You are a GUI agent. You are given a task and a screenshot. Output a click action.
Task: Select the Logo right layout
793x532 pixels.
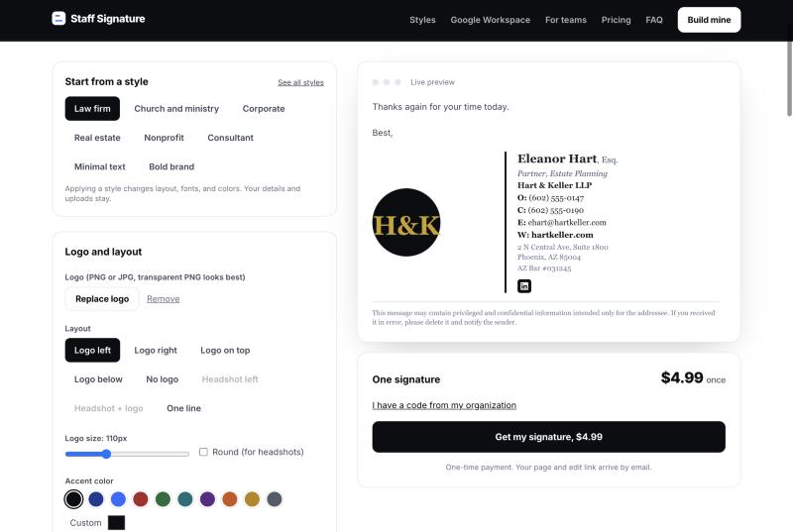pos(156,350)
